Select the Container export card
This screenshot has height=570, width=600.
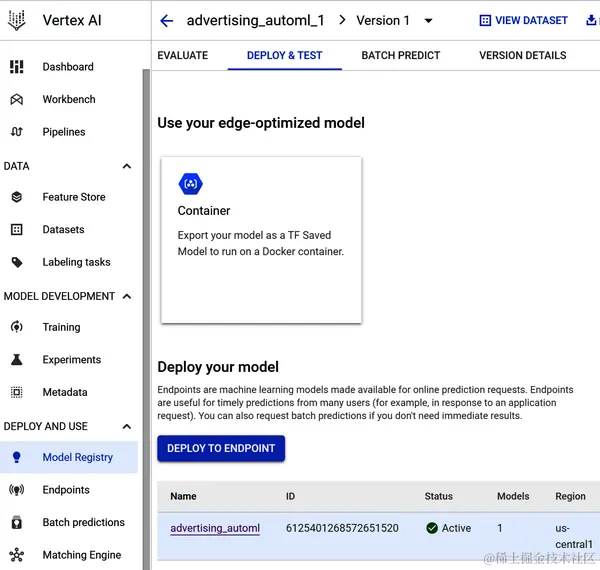click(261, 240)
